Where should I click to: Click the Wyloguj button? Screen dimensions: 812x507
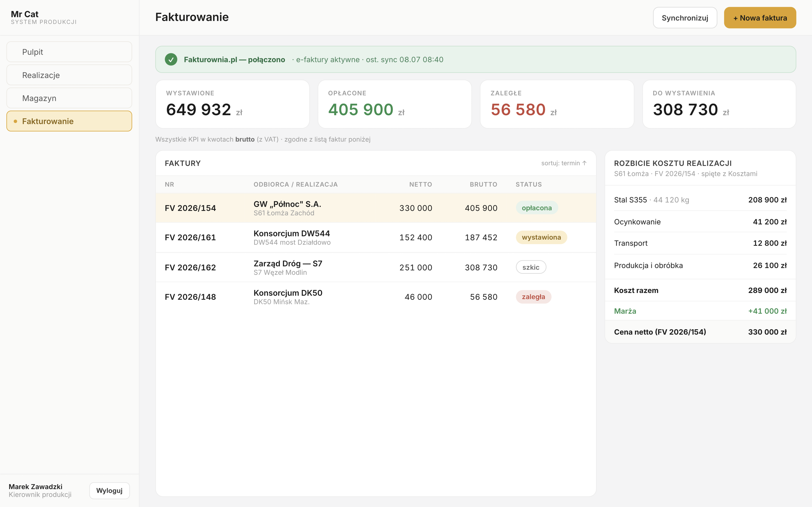pos(109,491)
